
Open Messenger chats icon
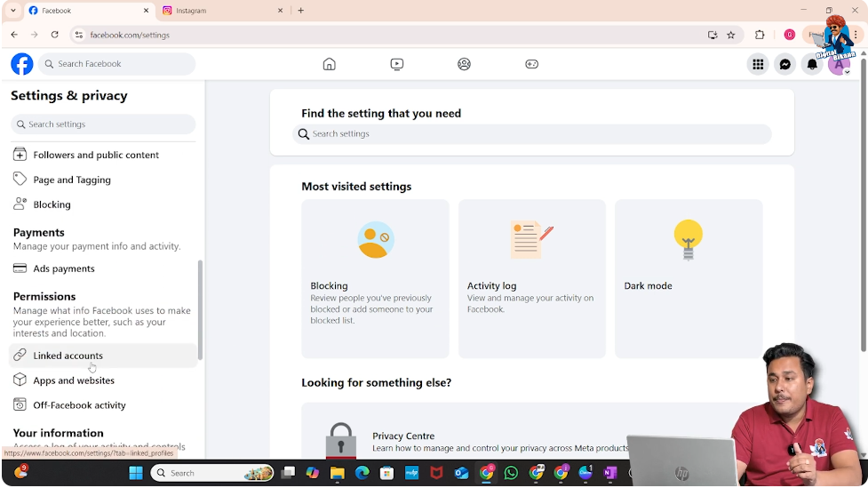[785, 64]
